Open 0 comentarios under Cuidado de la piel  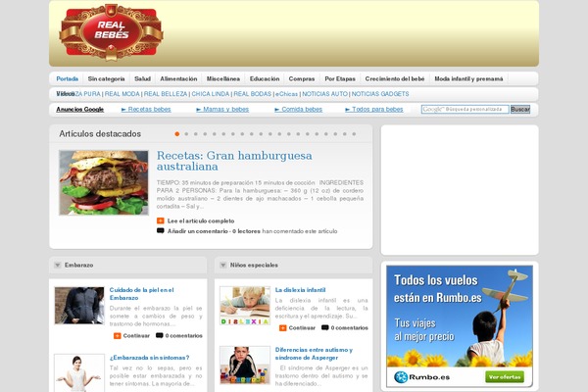(184, 336)
